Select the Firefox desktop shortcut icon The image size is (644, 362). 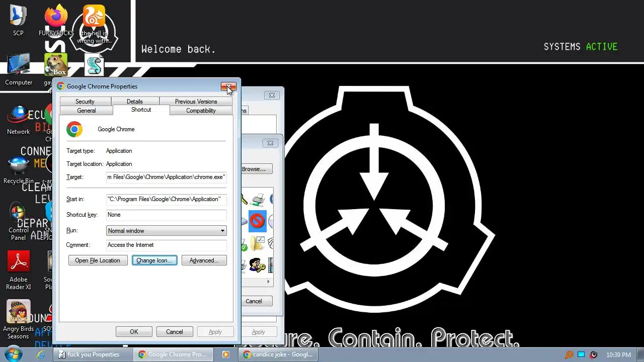coord(56,15)
